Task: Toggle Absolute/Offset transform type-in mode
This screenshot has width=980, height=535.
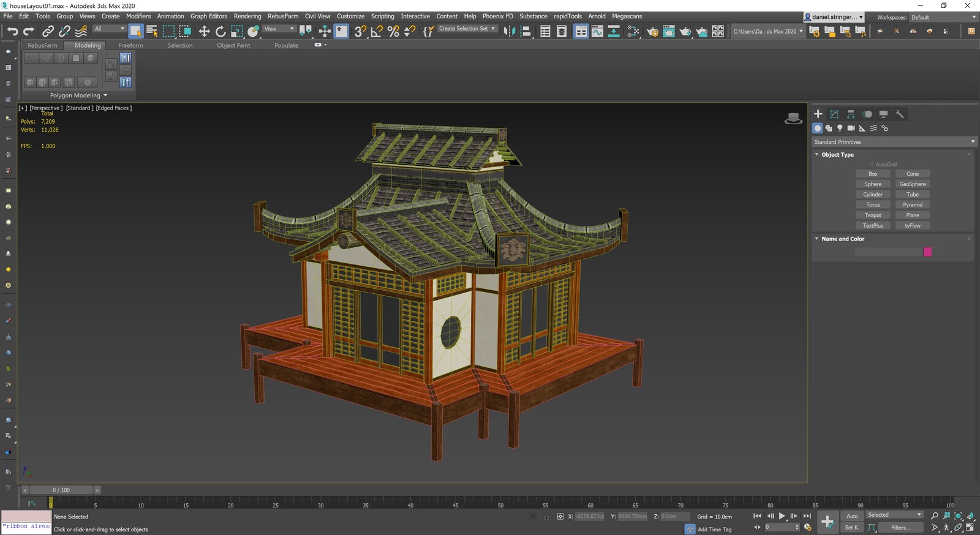Action: click(560, 517)
